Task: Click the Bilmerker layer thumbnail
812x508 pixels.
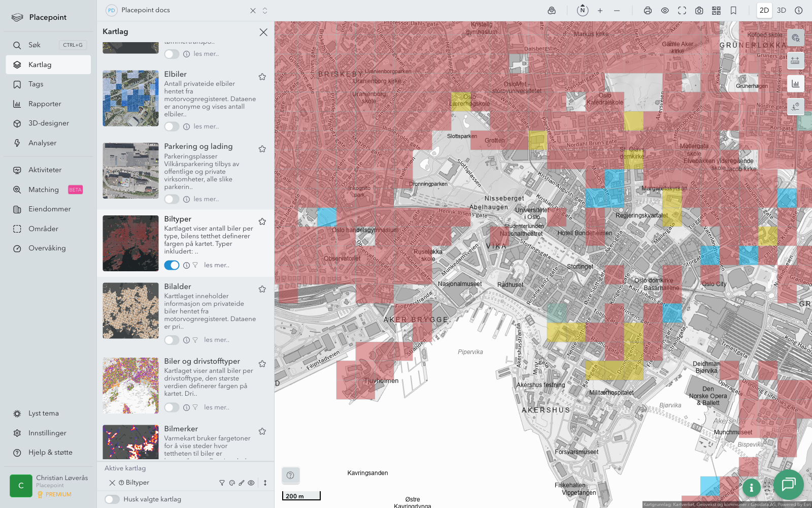Action: [x=130, y=442]
